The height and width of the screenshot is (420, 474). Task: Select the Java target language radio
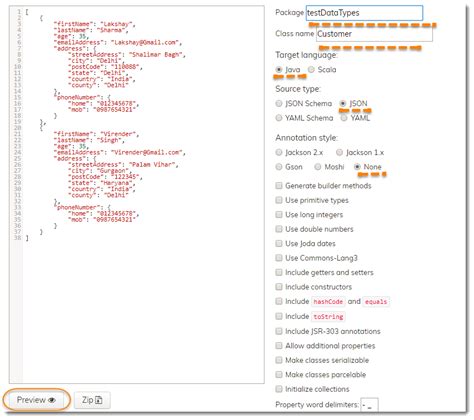tap(279, 70)
